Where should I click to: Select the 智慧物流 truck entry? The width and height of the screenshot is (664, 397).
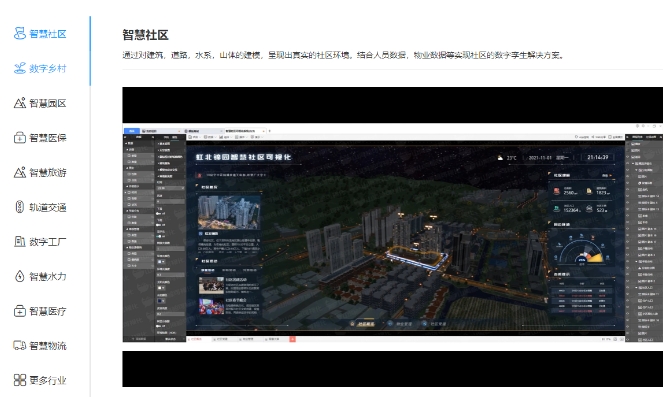40,346
